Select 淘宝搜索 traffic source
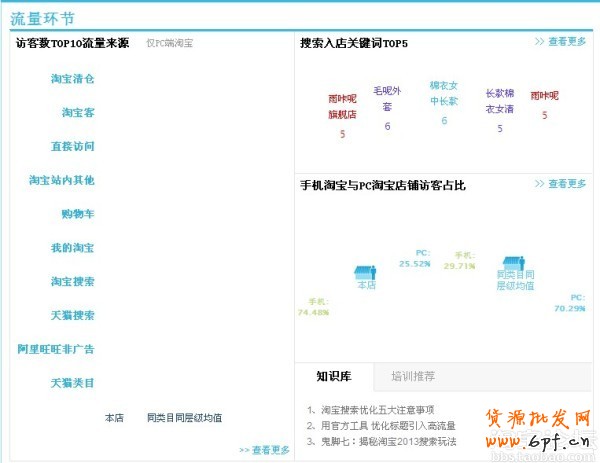 pyautogui.click(x=73, y=282)
